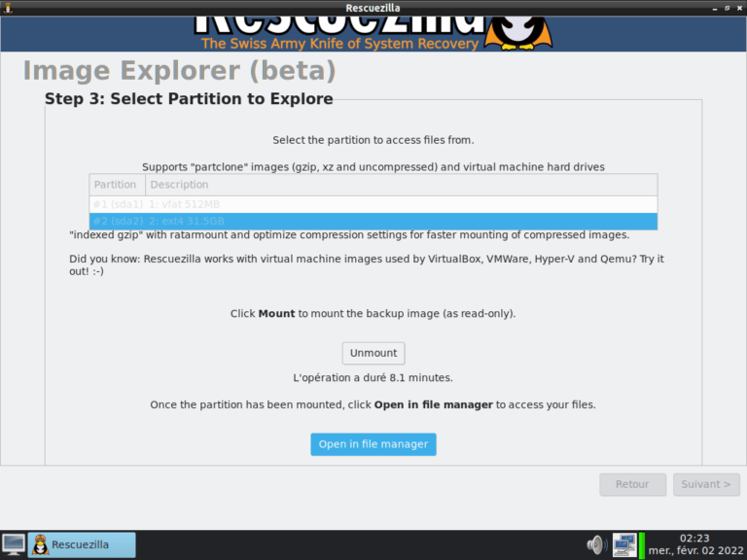747x560 pixels.
Task: Open the clock showing 02:23 date
Action: pos(694,544)
